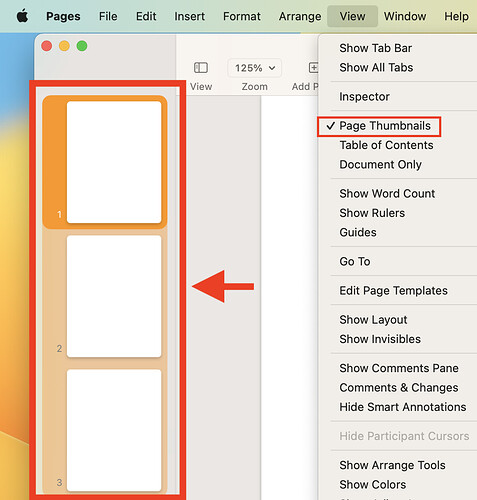Open the Apple menu icon
The image size is (477, 500).
pos(22,16)
